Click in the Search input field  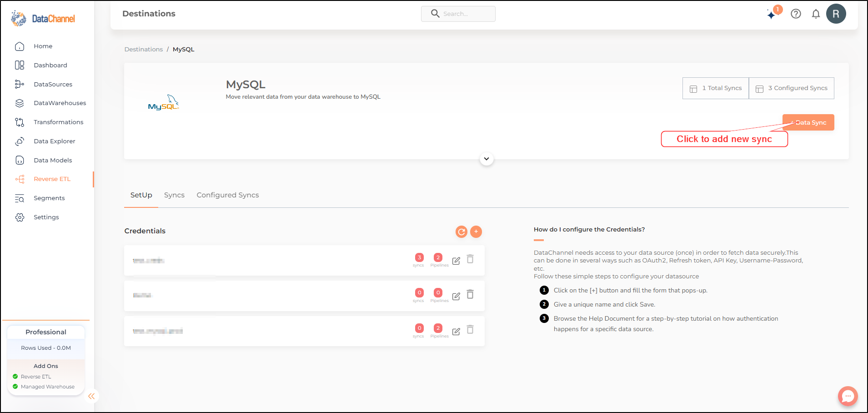[x=458, y=14]
